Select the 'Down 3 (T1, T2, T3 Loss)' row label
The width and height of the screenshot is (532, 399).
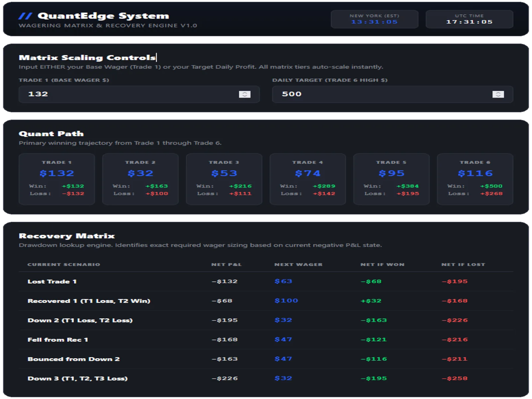click(x=77, y=379)
